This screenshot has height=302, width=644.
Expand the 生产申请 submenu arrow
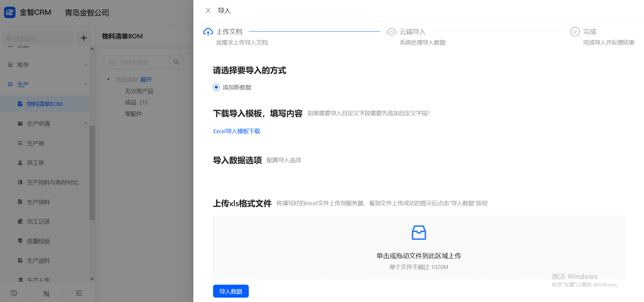86,123
